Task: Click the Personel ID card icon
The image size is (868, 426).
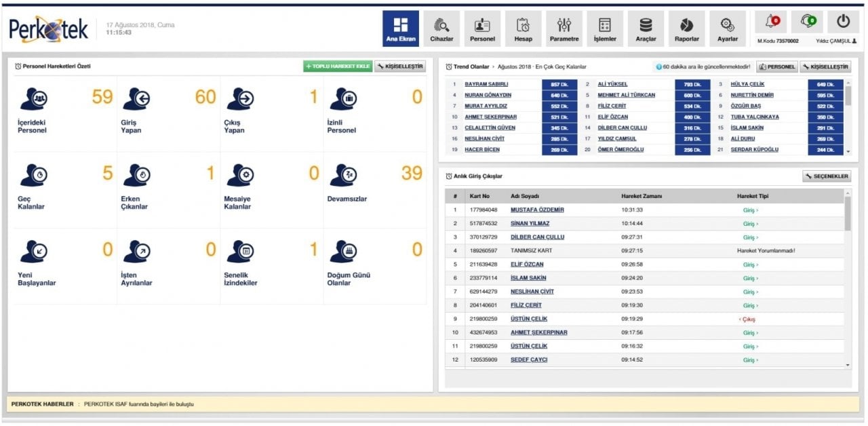Action: [x=482, y=25]
